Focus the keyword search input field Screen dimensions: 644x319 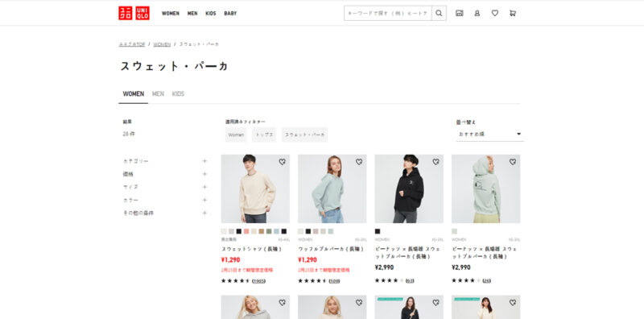[x=388, y=13]
